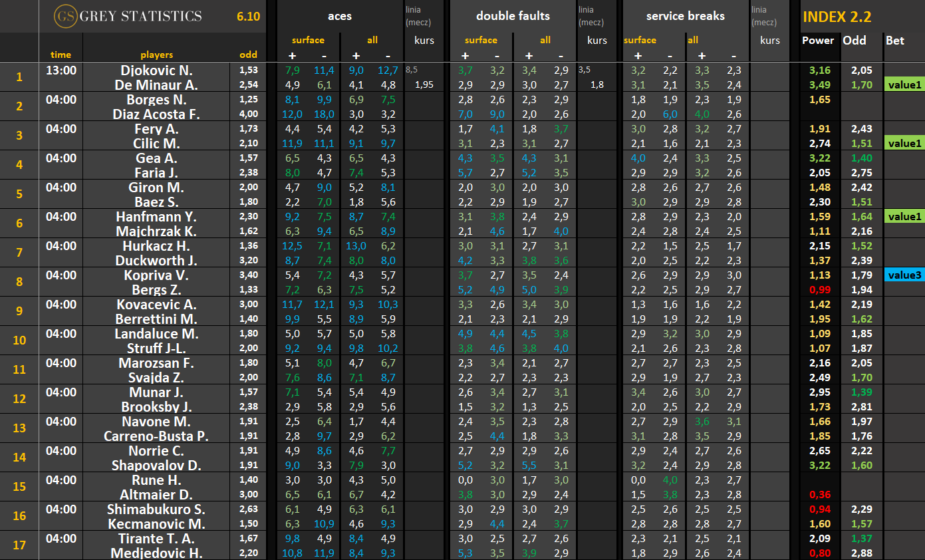Select player name 'Baez S.'

coord(157,202)
